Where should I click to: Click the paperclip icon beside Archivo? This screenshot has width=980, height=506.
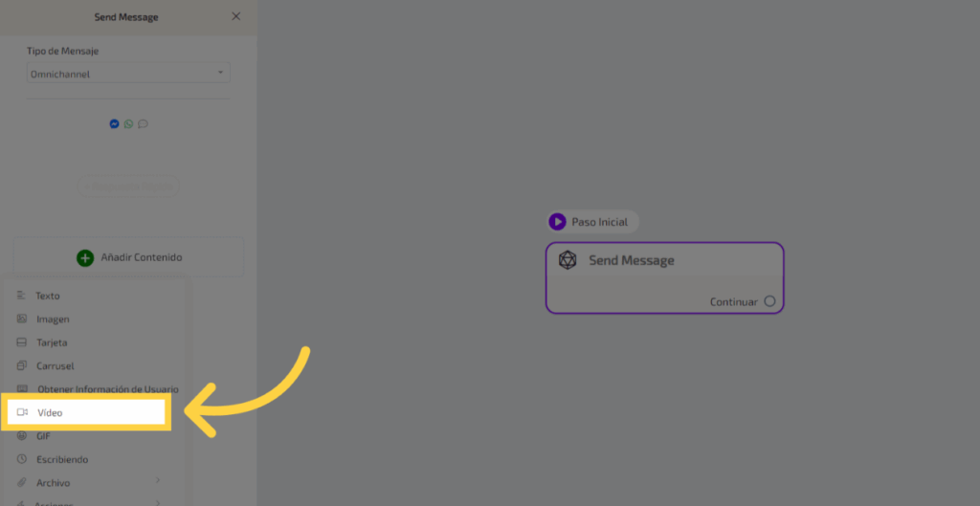[x=22, y=482]
